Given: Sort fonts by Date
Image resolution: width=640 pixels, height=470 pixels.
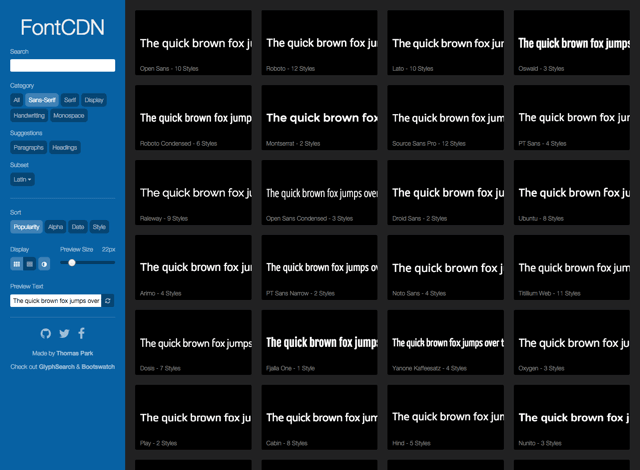Looking at the screenshot, I should coord(78,227).
